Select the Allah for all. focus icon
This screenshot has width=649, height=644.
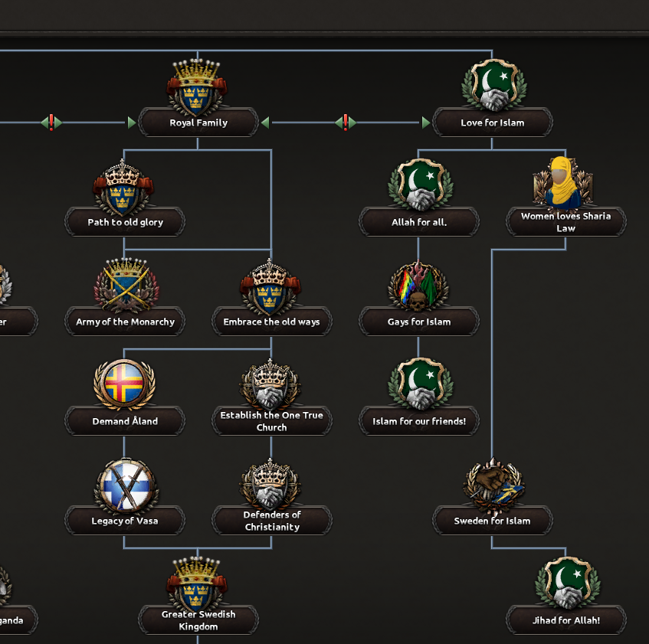[420, 185]
